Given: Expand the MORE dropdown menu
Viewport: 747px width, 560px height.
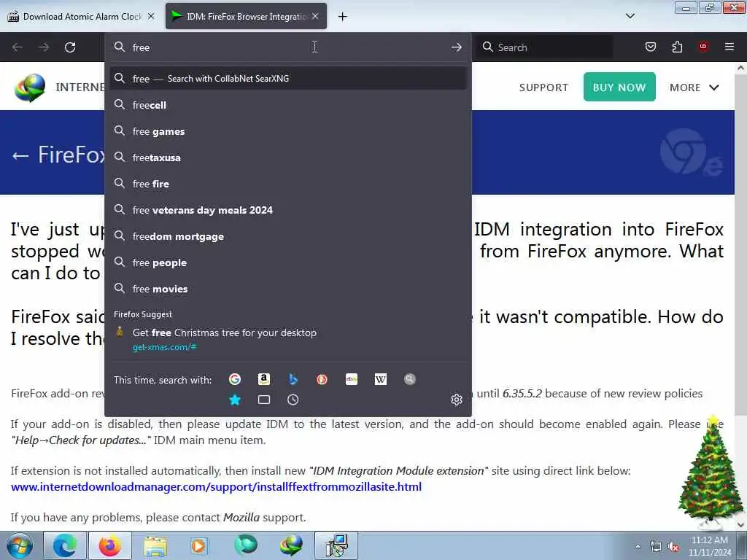Looking at the screenshot, I should pos(694,87).
